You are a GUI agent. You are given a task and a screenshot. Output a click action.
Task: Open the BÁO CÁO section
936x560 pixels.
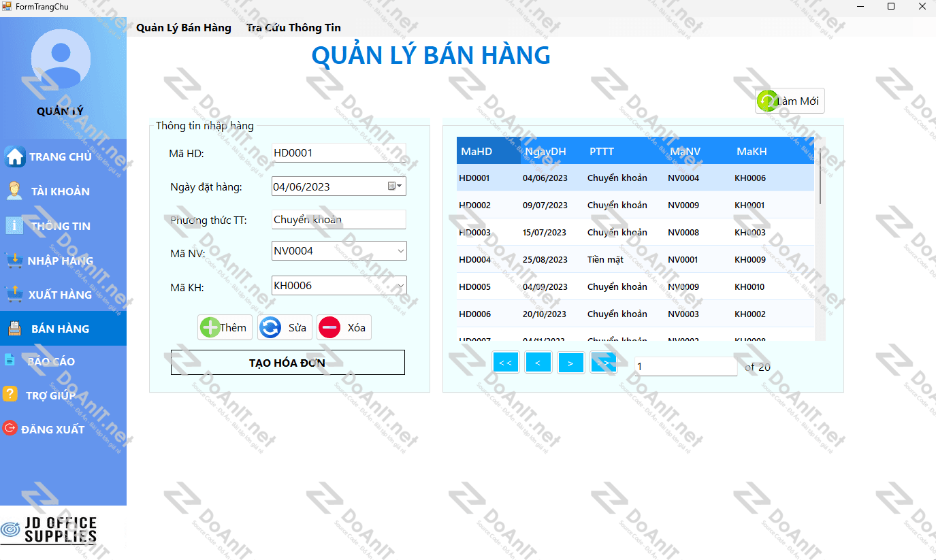point(63,361)
